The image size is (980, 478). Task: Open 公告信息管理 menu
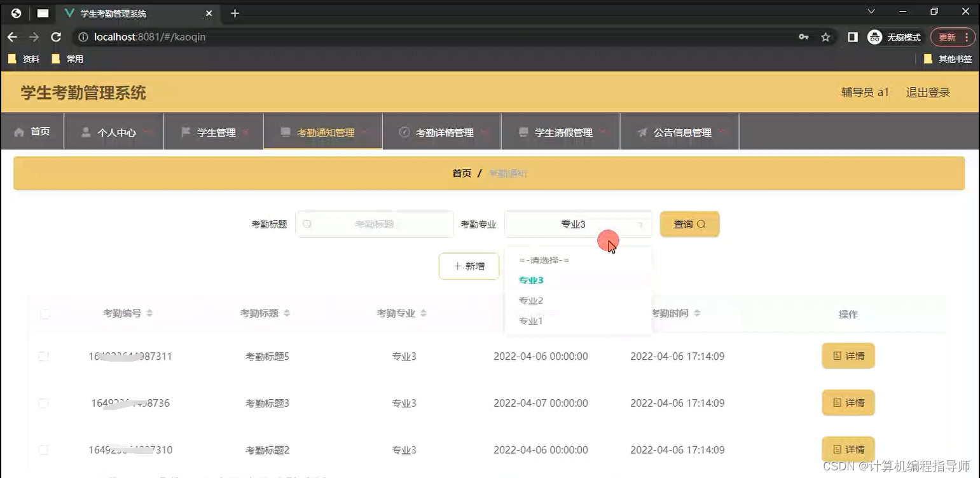680,132
